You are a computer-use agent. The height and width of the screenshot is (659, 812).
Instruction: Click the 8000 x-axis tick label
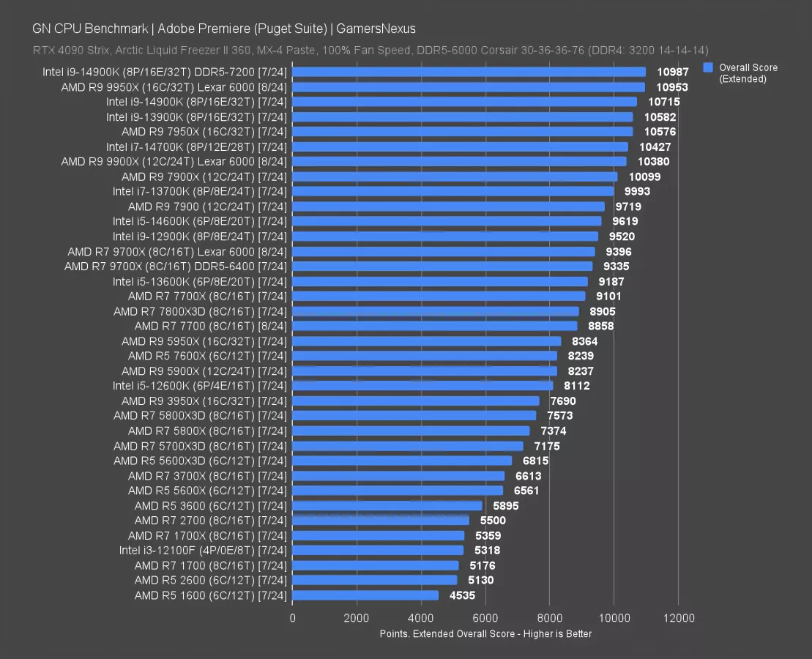pyautogui.click(x=550, y=619)
